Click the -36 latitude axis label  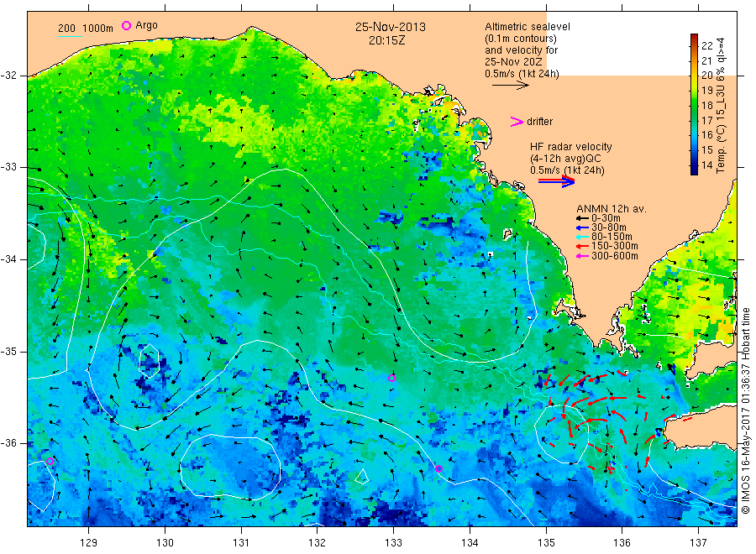click(8, 443)
